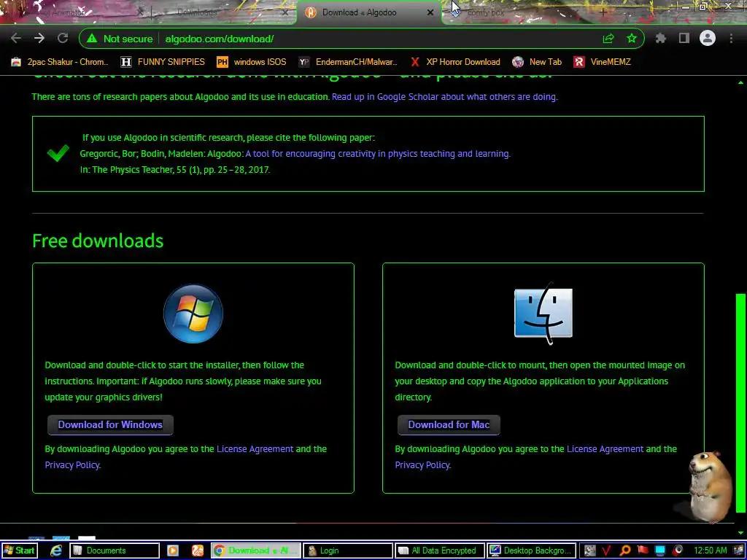The width and height of the screenshot is (747, 560).
Task: Open a new browser tab with plus
Action: pos(603,13)
